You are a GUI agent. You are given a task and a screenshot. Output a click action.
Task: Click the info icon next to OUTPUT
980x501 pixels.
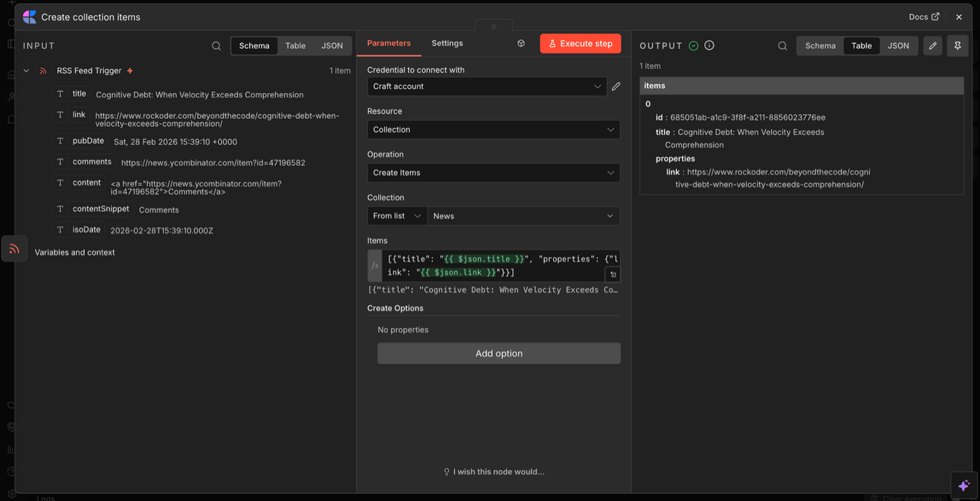pos(708,45)
